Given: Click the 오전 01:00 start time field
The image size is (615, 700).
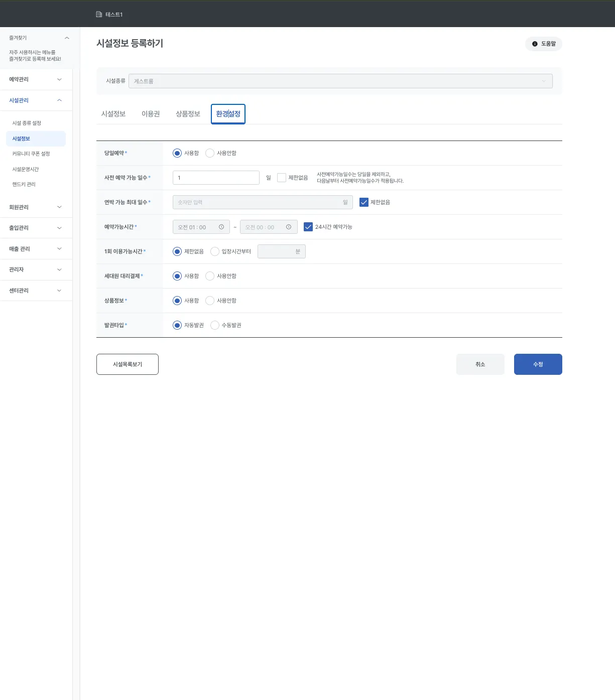Looking at the screenshot, I should tap(201, 227).
